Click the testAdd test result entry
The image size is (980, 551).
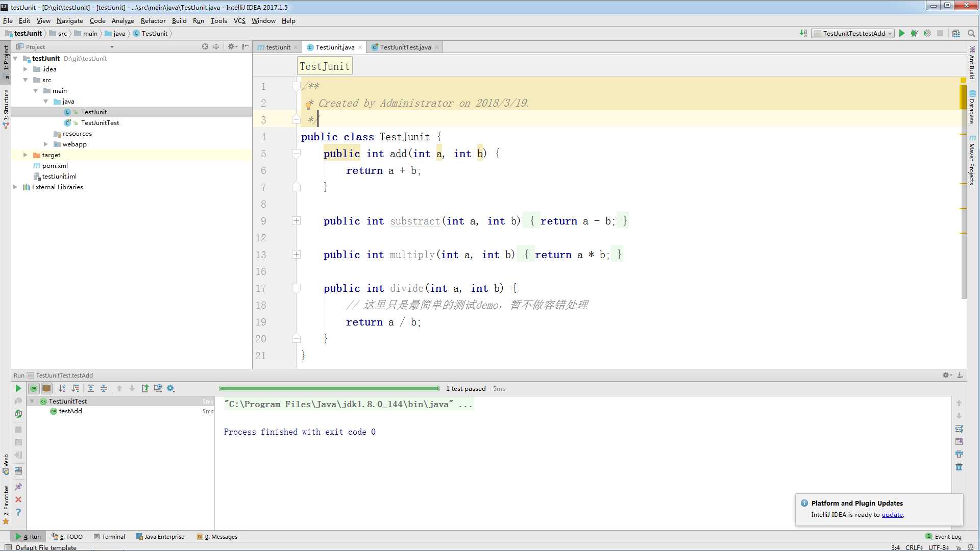[x=70, y=411]
